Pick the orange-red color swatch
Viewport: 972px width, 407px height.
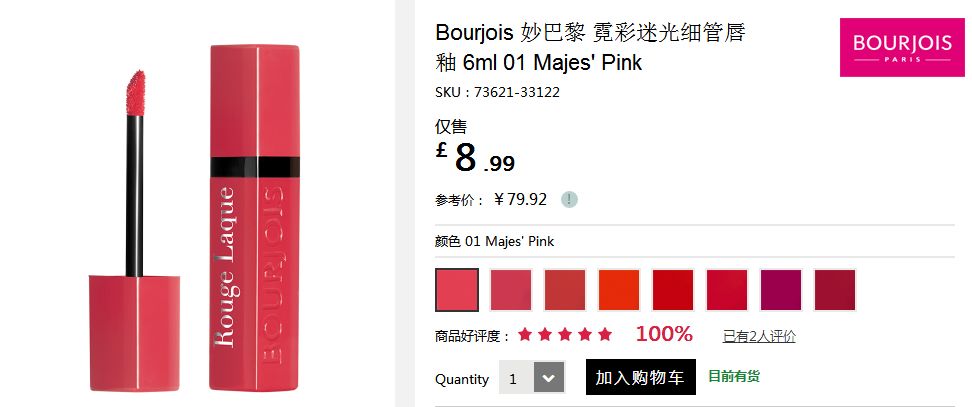tap(619, 290)
